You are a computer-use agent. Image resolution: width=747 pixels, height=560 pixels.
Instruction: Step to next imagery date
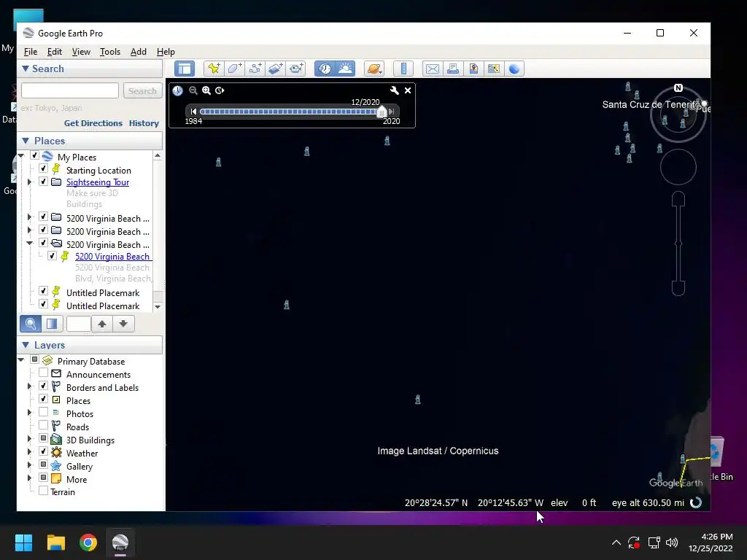(391, 112)
